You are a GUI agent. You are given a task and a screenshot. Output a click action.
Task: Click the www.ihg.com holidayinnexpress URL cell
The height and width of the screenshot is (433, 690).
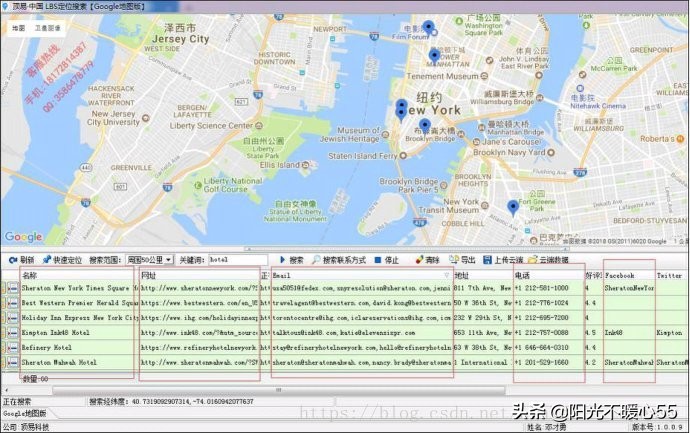point(199,318)
